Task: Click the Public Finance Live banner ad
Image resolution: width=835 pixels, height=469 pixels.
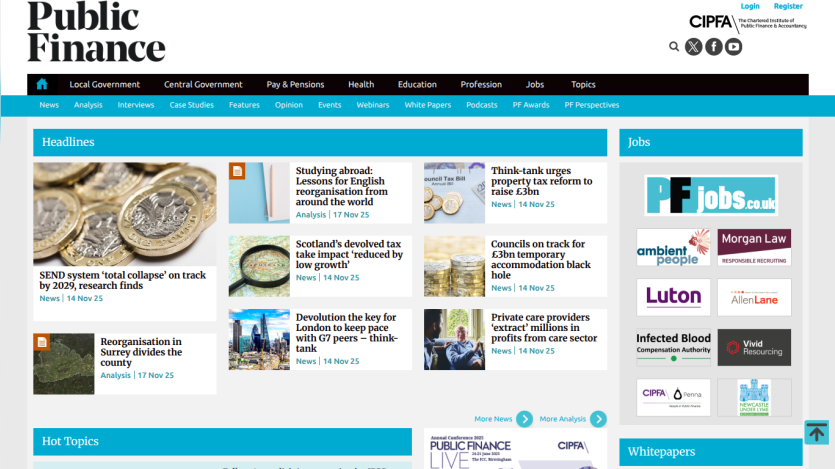Action: [x=515, y=449]
